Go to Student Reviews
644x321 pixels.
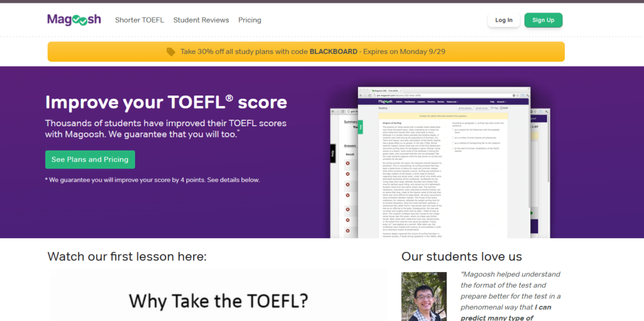click(201, 20)
